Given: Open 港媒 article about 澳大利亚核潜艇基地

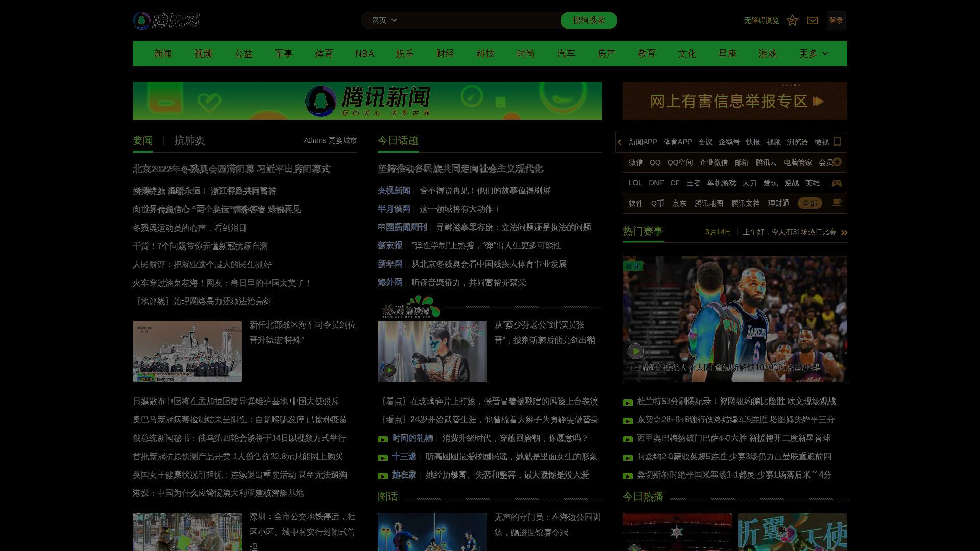Looking at the screenshot, I should point(218,493).
